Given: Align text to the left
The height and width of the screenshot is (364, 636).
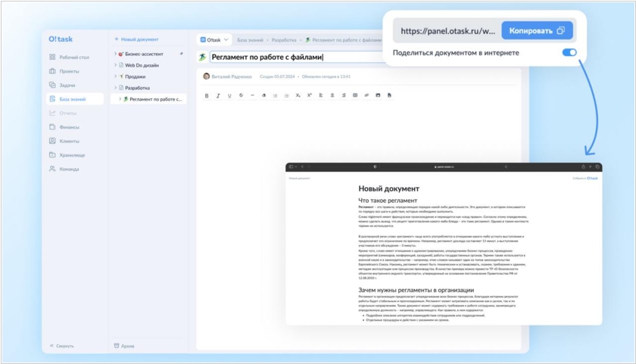Looking at the screenshot, I should point(321,95).
